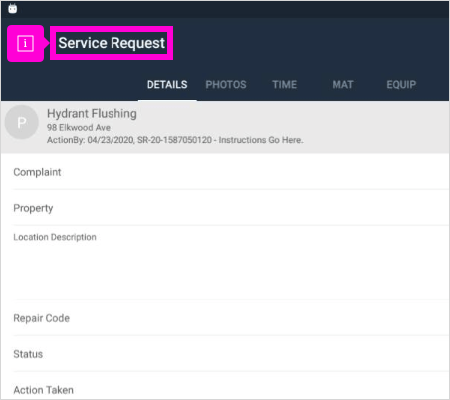Open the Property field selector
450x400 pixels.
231,208
